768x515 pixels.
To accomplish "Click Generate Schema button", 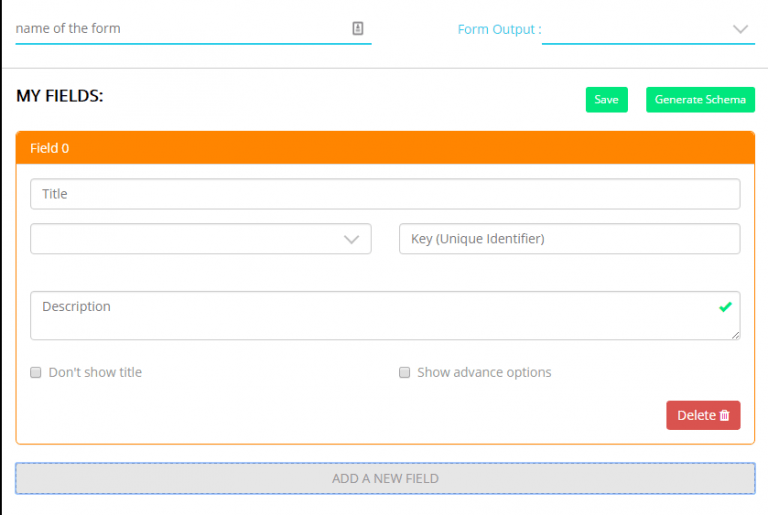I will tap(700, 99).
